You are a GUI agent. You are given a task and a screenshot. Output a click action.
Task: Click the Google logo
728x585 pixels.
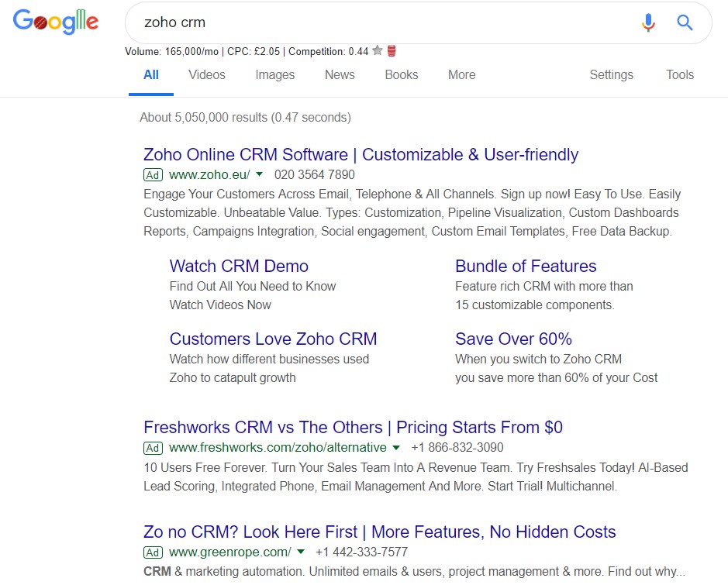pyautogui.click(x=56, y=22)
